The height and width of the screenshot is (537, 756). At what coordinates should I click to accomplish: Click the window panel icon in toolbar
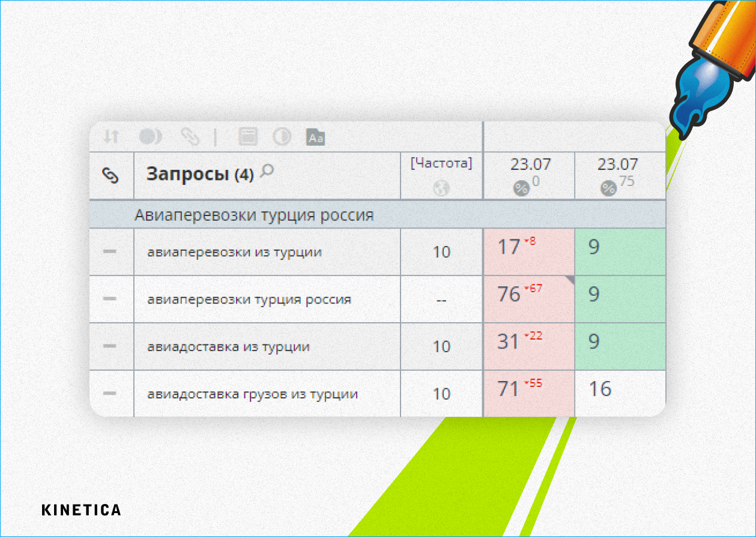[x=247, y=137]
